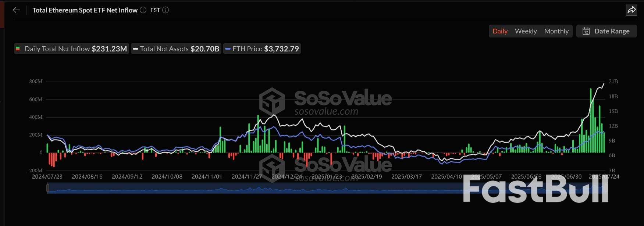Click calendar icon in Date Range button
644x226 pixels.
point(586,31)
